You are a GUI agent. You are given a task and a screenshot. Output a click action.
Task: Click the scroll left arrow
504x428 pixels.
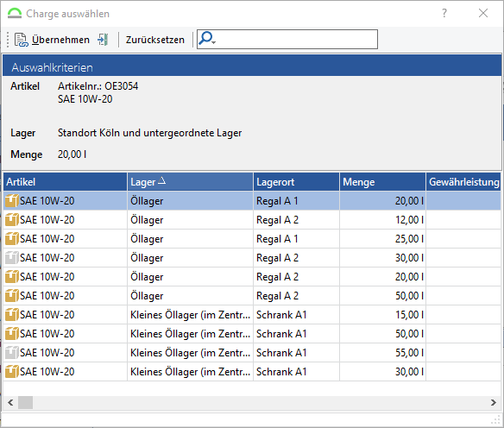[x=10, y=402]
